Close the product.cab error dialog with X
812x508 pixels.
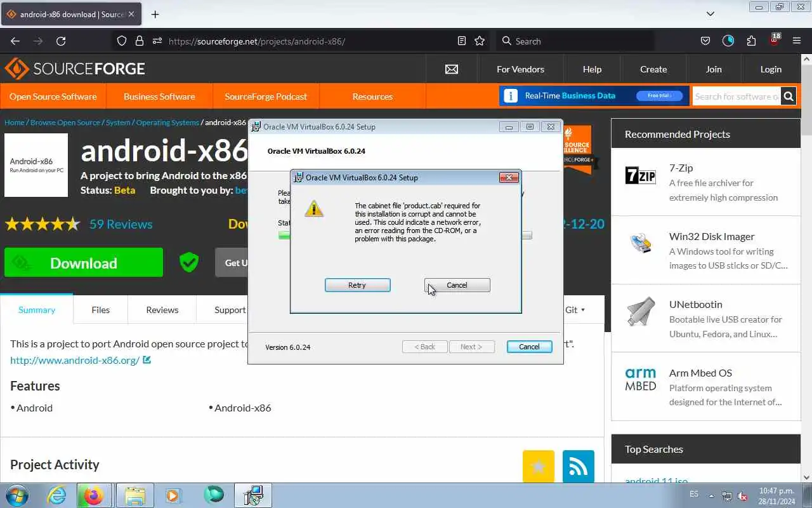[509, 178]
